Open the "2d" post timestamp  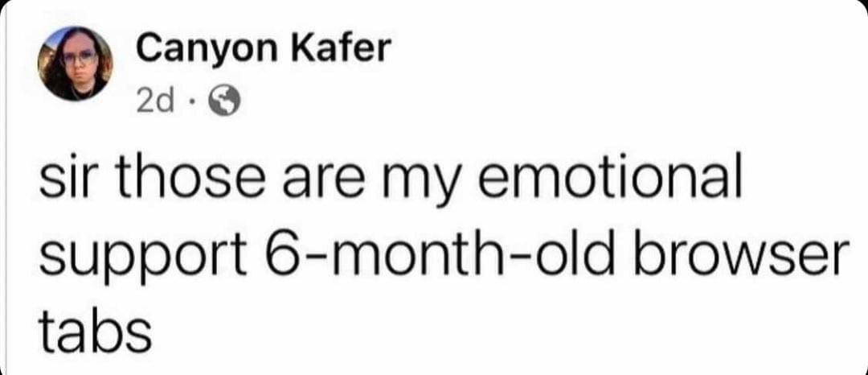point(154,101)
